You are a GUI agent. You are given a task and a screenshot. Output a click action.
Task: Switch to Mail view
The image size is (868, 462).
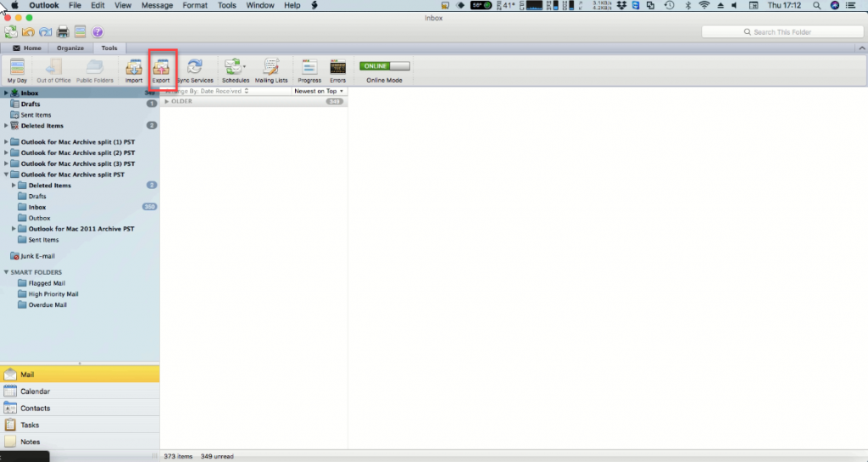click(x=80, y=375)
